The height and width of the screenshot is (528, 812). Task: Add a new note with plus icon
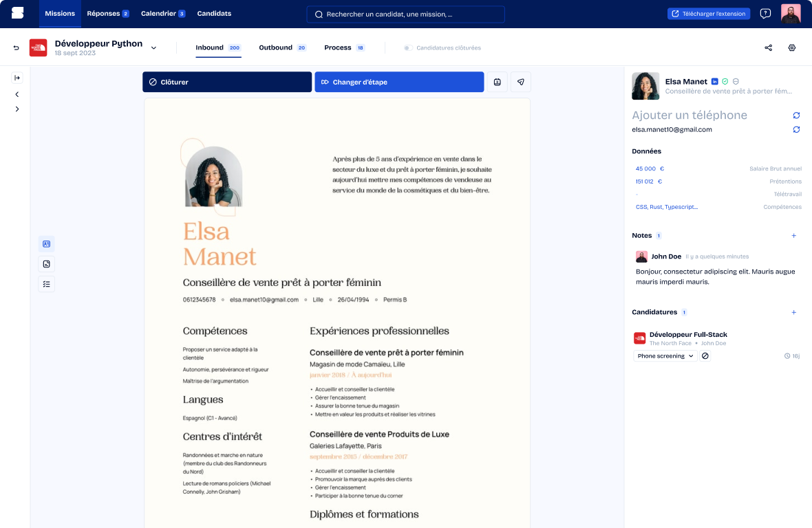tap(793, 236)
